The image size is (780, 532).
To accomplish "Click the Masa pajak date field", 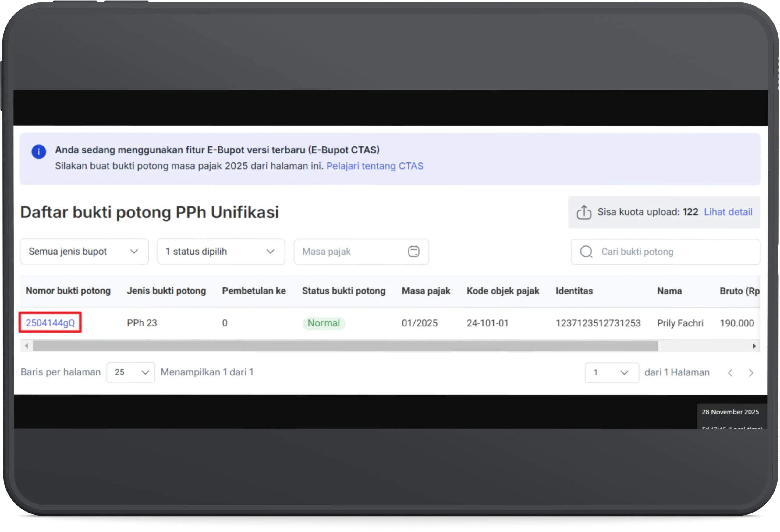I will point(353,252).
